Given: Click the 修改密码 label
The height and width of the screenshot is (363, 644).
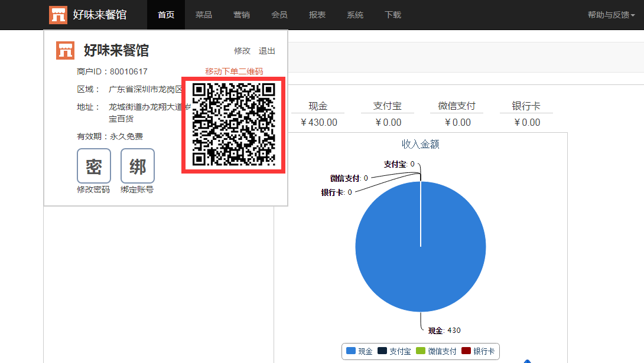Looking at the screenshot, I should click(x=93, y=189).
